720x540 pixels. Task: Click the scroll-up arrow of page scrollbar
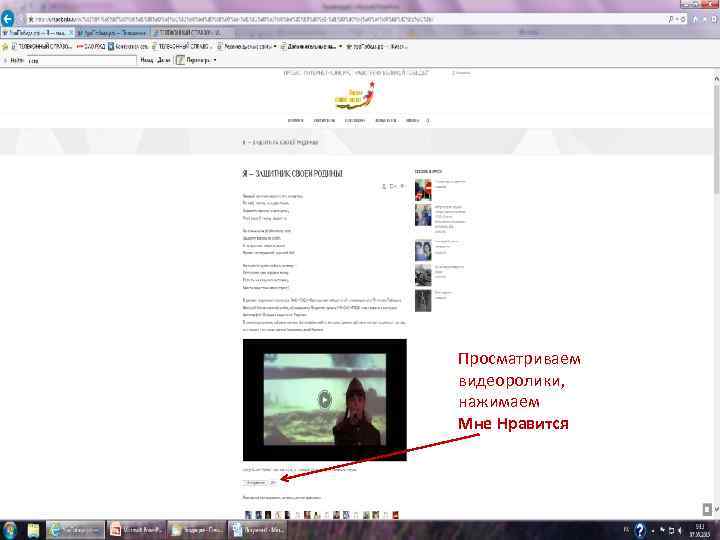click(x=716, y=78)
